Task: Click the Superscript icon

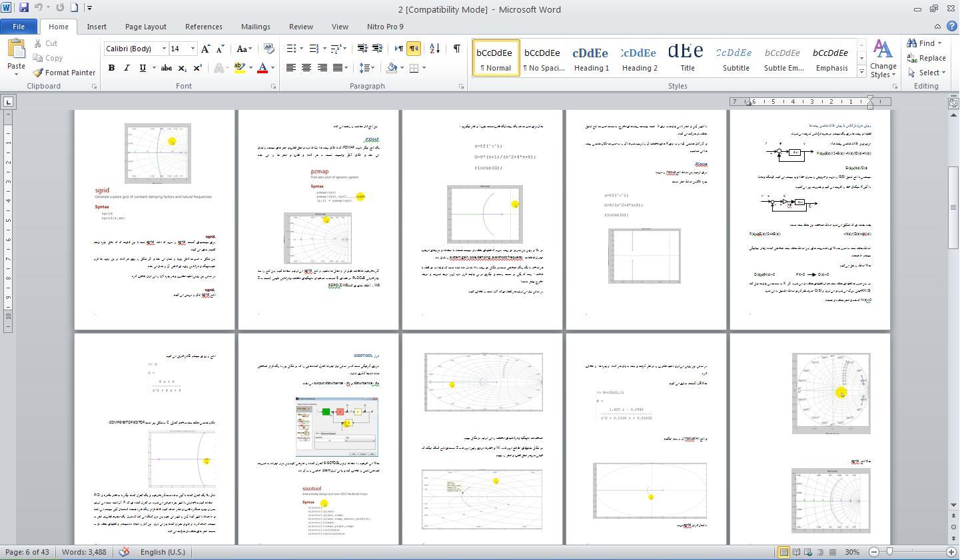Action: pos(198,68)
